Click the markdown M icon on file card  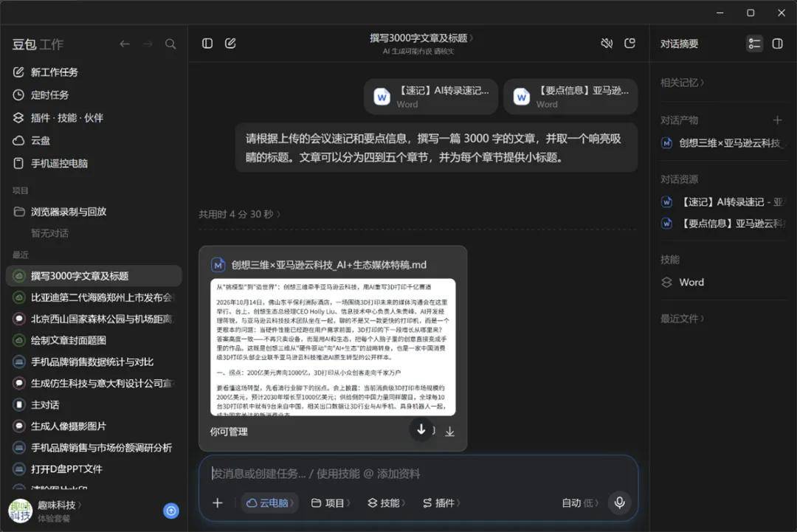tap(218, 265)
